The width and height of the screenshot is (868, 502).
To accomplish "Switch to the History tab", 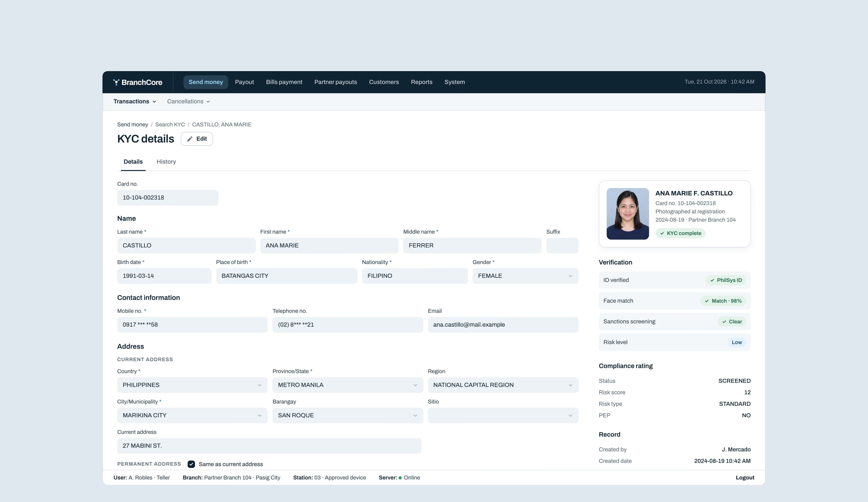I will 166,162.
